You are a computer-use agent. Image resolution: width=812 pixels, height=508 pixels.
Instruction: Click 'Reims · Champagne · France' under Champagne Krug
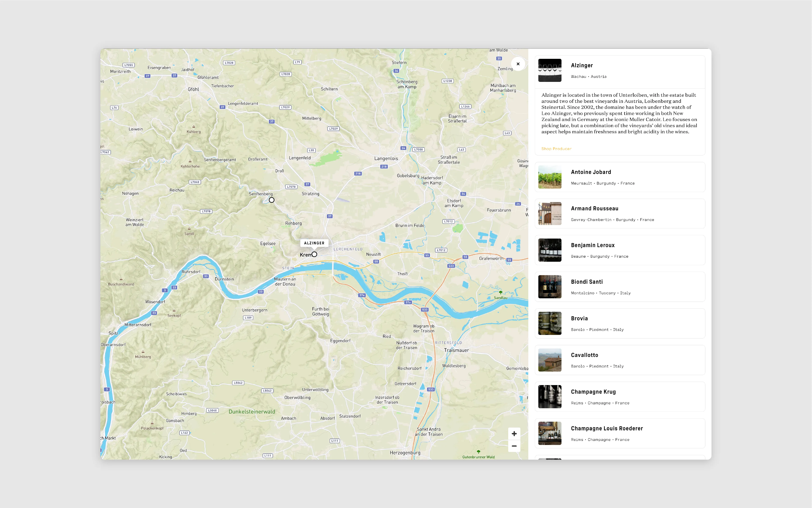pyautogui.click(x=600, y=403)
